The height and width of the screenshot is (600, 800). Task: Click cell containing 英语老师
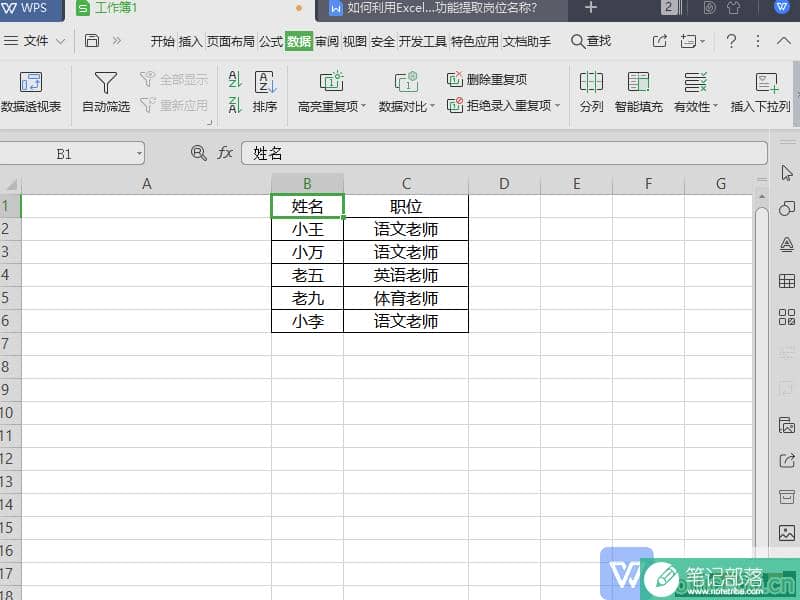[x=406, y=276]
